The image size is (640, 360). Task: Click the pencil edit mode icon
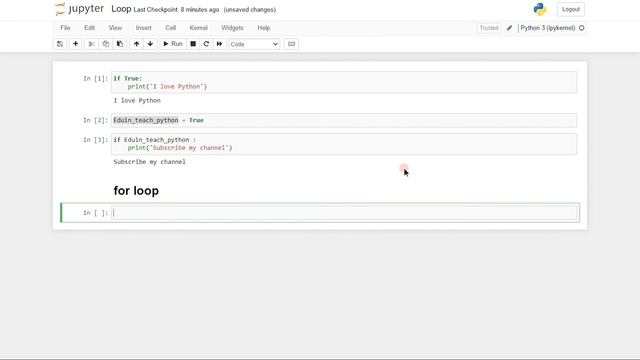click(509, 28)
